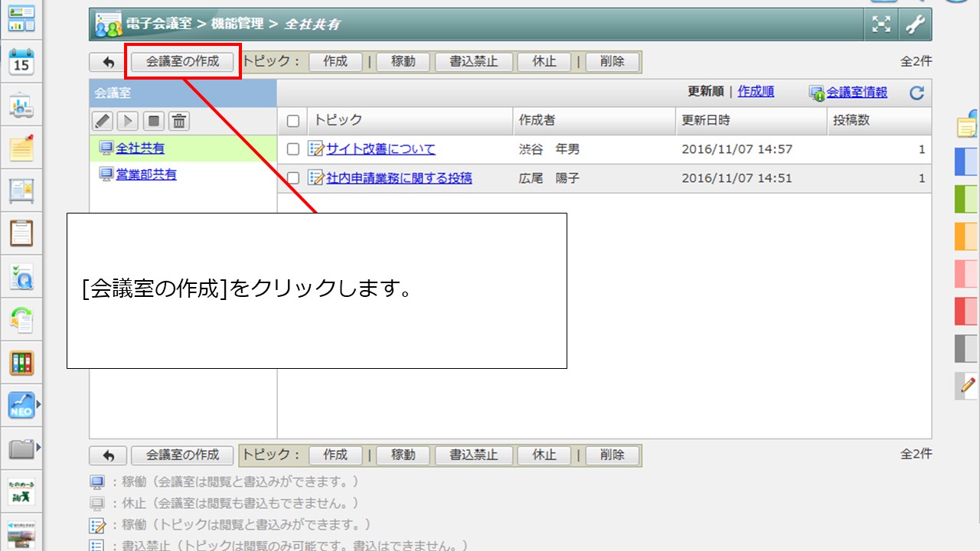
Task: Check the box for サイト改善について
Action: [x=292, y=149]
